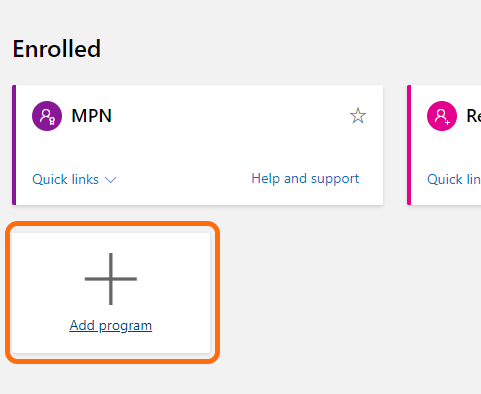Select the partially visible 'Re' card title
Viewport: 481px width, 394px height.
[x=474, y=116]
